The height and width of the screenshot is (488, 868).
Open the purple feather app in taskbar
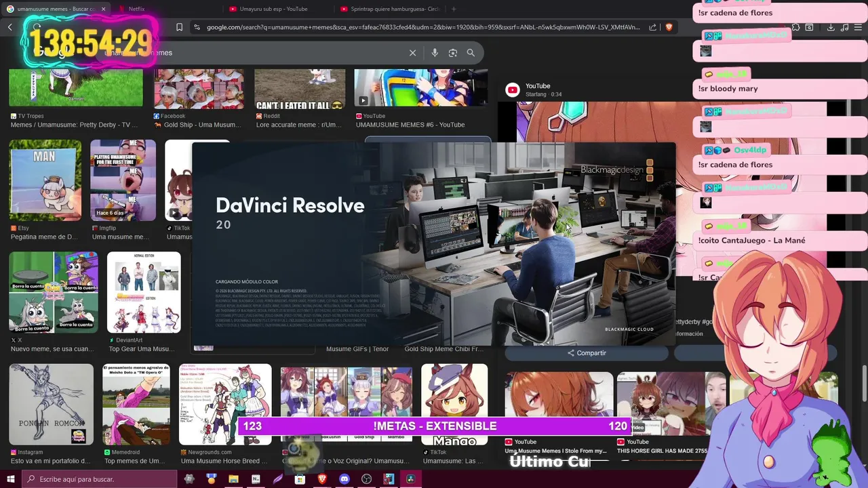278,479
